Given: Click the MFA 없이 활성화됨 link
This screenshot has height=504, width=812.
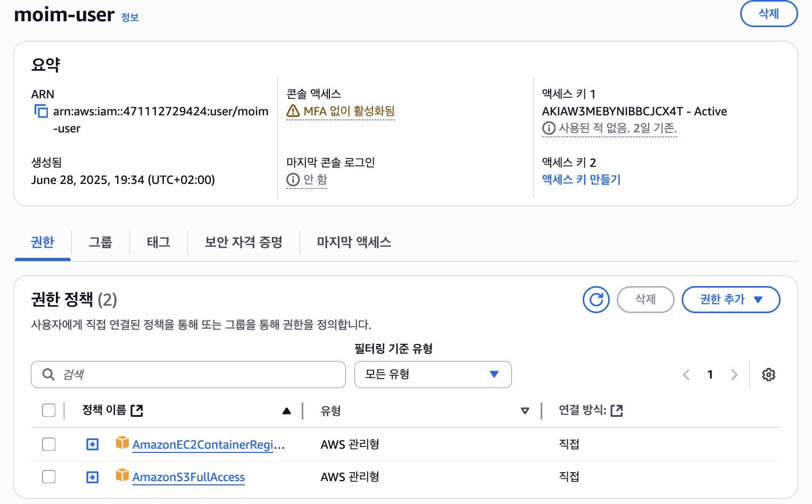Looking at the screenshot, I should (349, 111).
